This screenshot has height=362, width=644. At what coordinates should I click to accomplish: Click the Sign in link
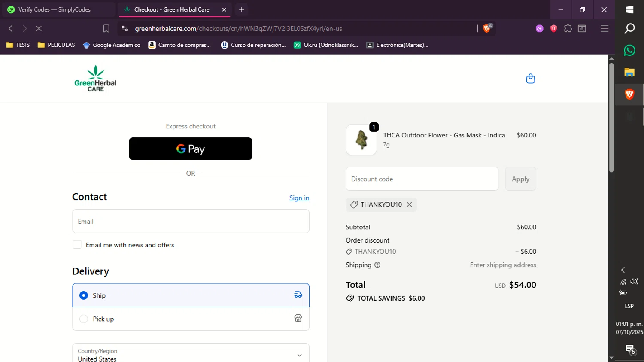299,198
